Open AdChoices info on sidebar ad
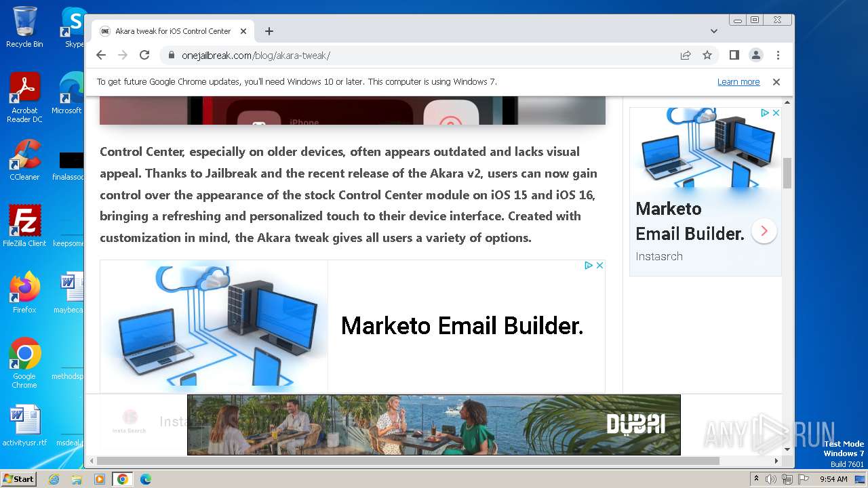868x488 pixels. tap(765, 113)
